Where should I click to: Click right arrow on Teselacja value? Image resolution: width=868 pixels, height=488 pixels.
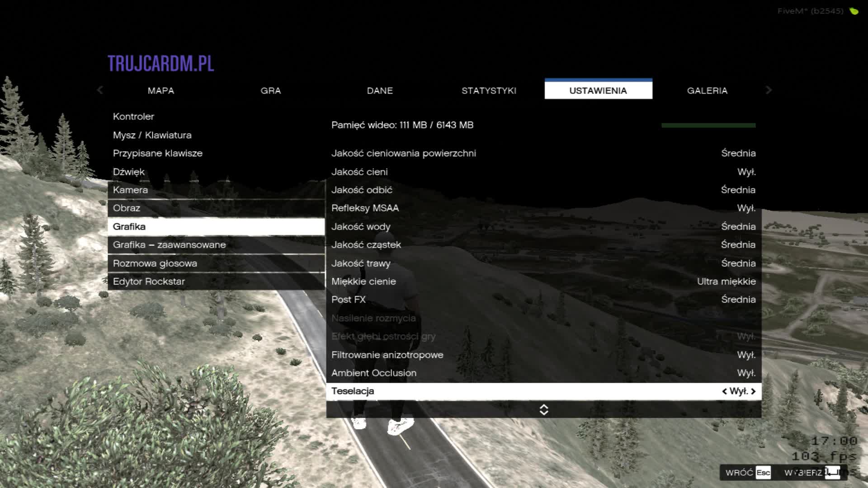(x=753, y=391)
